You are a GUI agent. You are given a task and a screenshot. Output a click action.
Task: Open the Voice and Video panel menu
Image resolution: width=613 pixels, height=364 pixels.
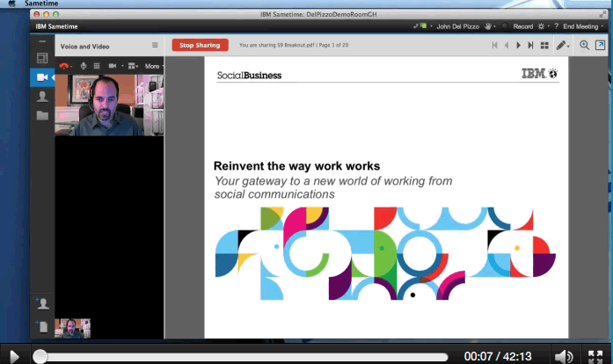pyautogui.click(x=155, y=46)
